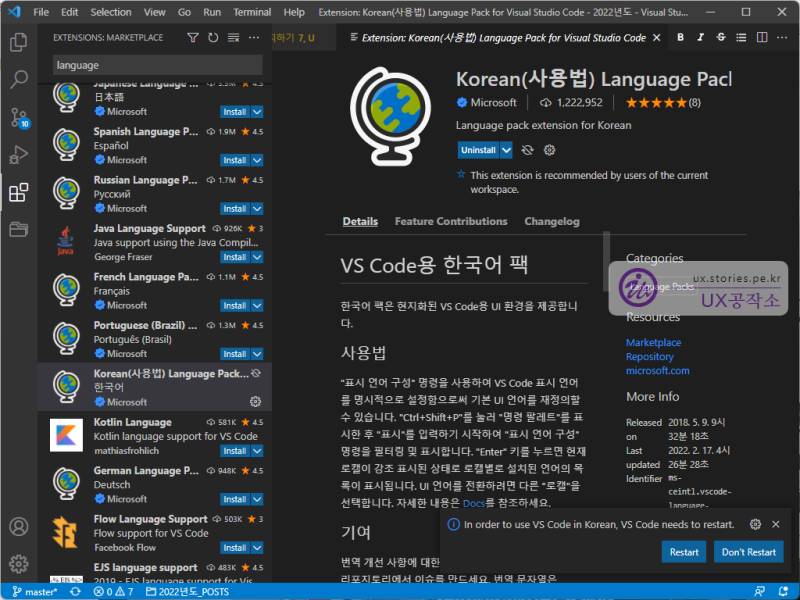This screenshot has height=600, width=800.
Task: Click the Restart button in notification
Action: (x=684, y=552)
